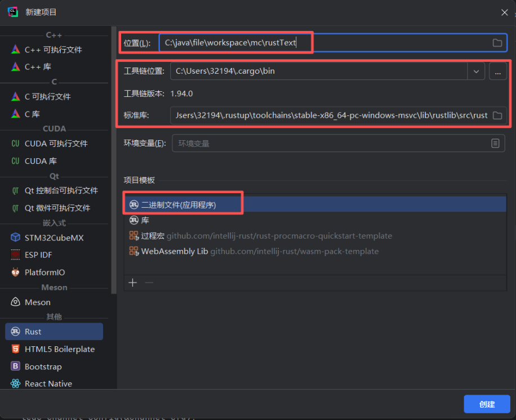Click the 位置 path input field
Screen dimensions: 516x420
(x=333, y=42)
